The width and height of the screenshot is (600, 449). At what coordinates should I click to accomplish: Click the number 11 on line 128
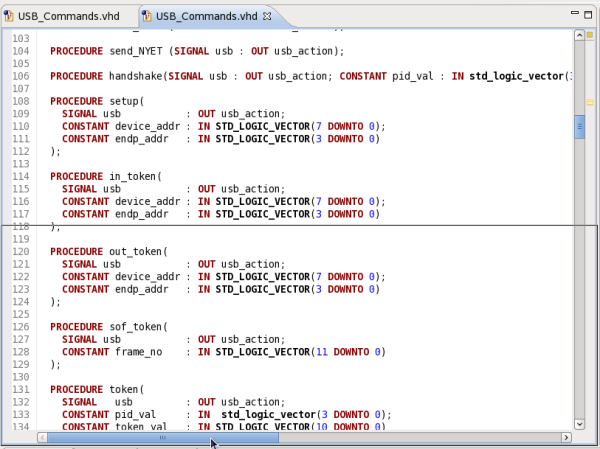click(322, 352)
